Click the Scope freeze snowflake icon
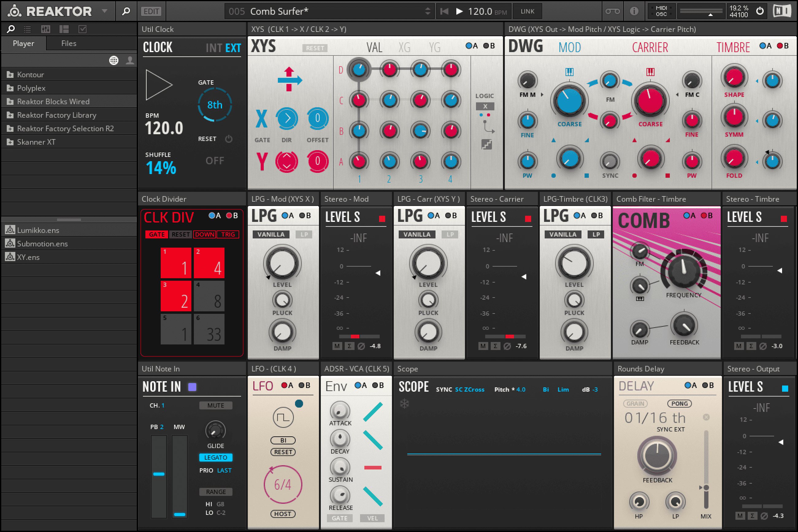798x532 pixels. point(405,404)
